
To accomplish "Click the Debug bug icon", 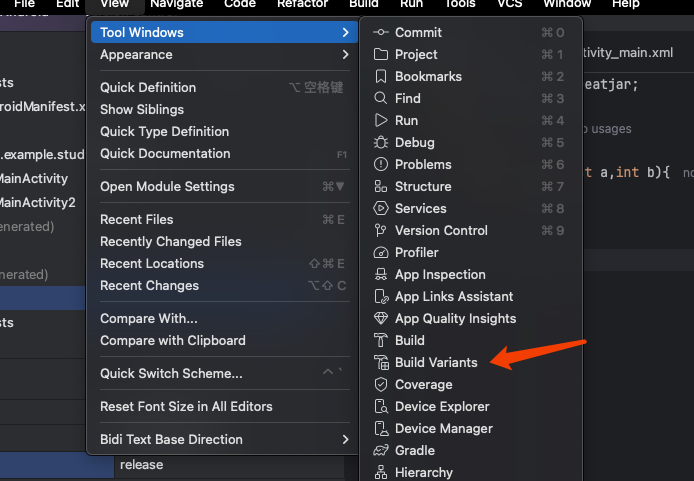I will pyautogui.click(x=380, y=142).
